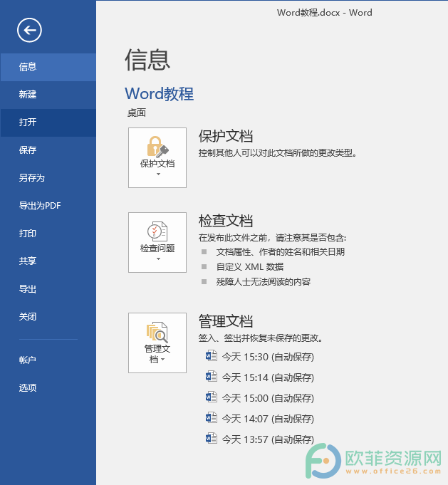The width and height of the screenshot is (448, 485).
Task: Click the back arrow to return to document
Action: 29,30
